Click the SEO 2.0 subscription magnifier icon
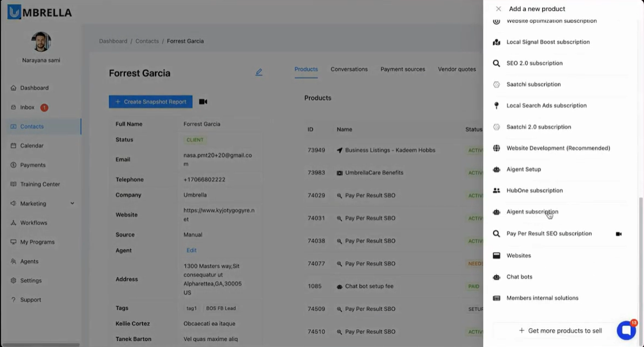 [496, 63]
